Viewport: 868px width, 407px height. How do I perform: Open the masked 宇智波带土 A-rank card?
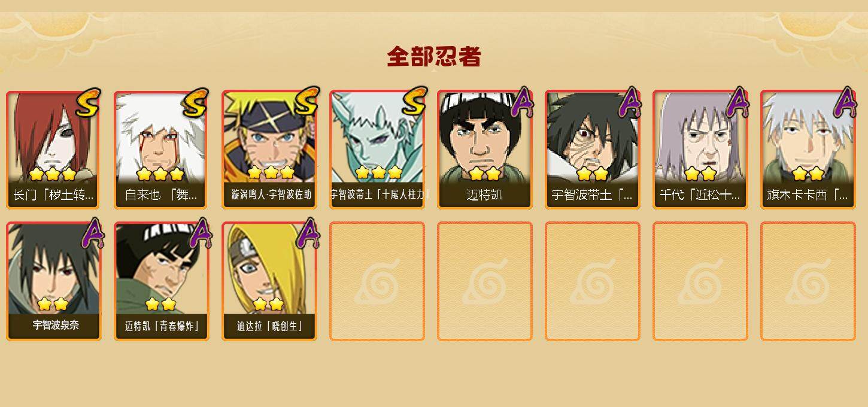593,150
